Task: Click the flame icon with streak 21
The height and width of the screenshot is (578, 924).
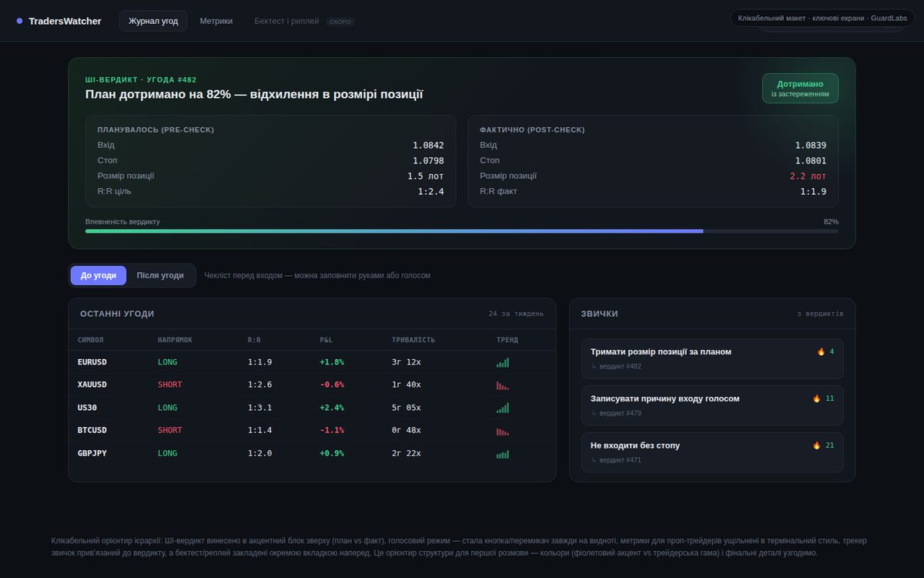Action: point(816,445)
